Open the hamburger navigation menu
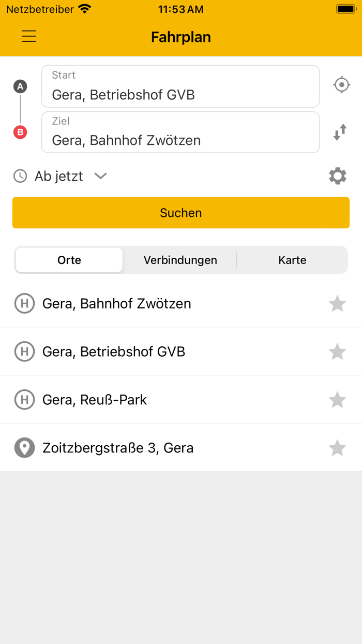Screen dimensions: 362x644 pyautogui.click(x=28, y=36)
